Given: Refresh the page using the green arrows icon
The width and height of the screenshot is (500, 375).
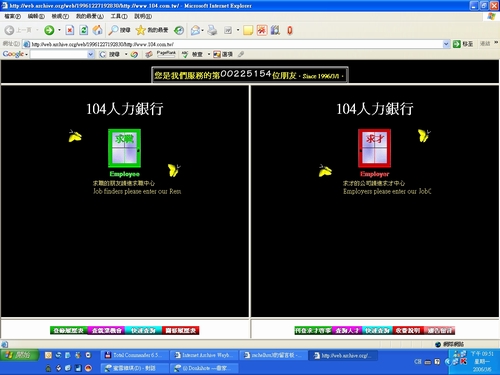Looking at the screenshot, I should point(83,30).
